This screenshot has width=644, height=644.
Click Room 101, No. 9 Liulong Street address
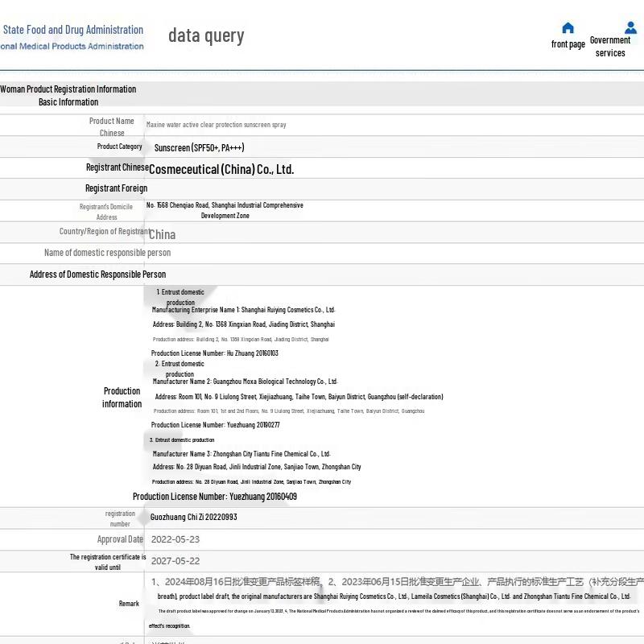point(299,397)
